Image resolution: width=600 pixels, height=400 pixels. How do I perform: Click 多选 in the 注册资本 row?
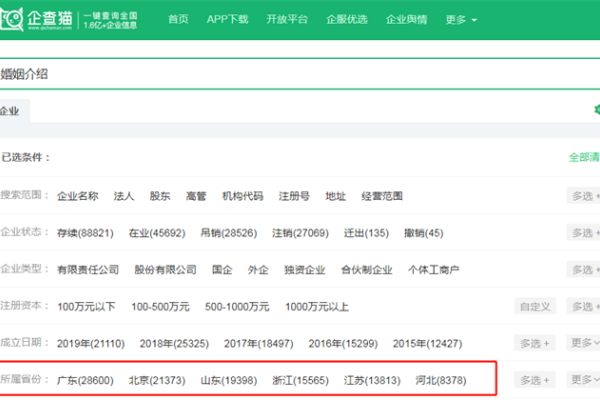point(583,306)
